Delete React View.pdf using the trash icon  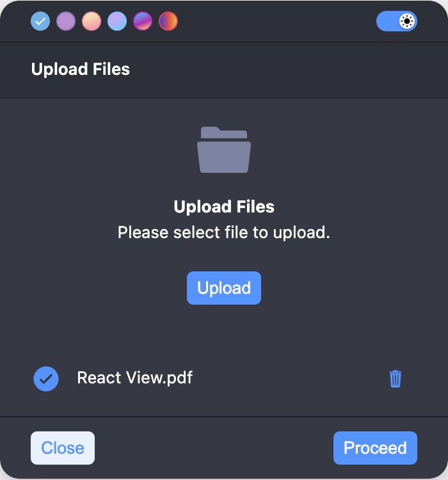coord(395,379)
